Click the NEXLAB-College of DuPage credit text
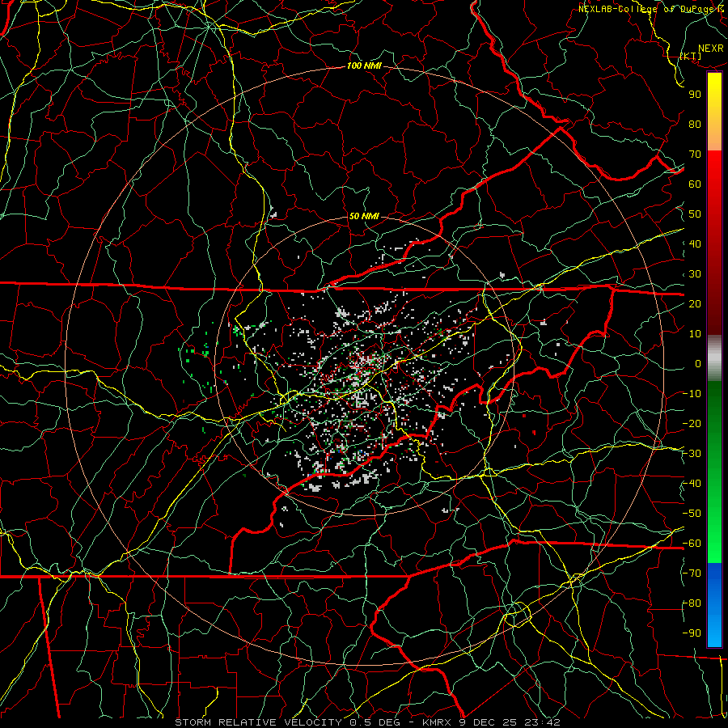This screenshot has height=728, width=728. (652, 9)
